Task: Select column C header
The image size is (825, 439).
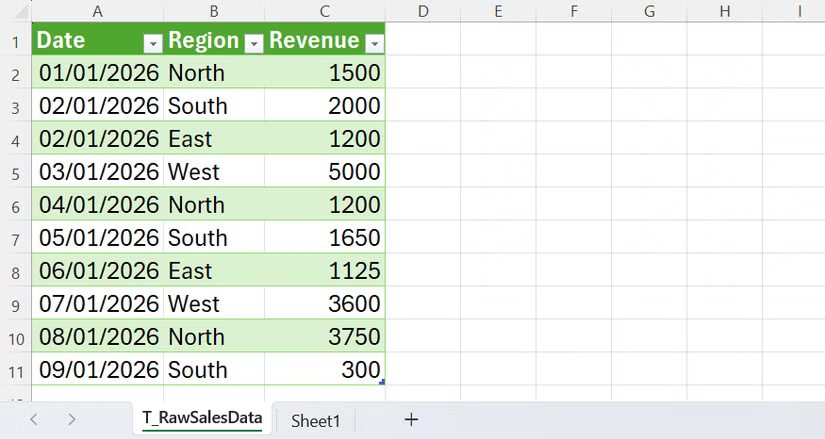Action: [325, 11]
